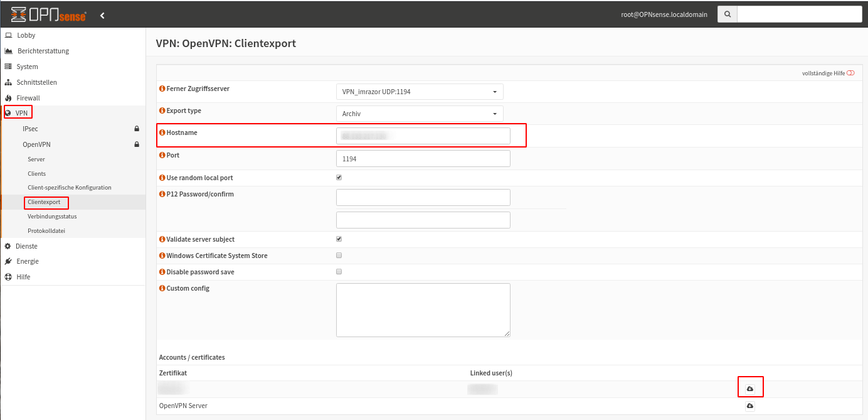Download the OpenVPN Server certificate export

point(749,406)
